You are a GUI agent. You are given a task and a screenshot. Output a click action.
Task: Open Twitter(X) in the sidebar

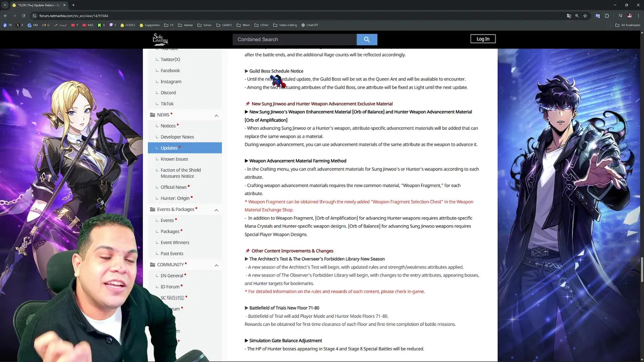170,59
